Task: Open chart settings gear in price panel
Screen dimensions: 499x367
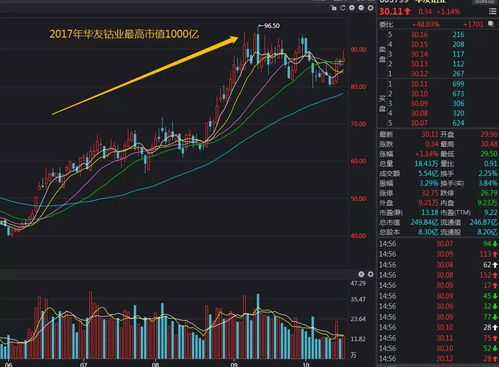Action: (x=370, y=8)
